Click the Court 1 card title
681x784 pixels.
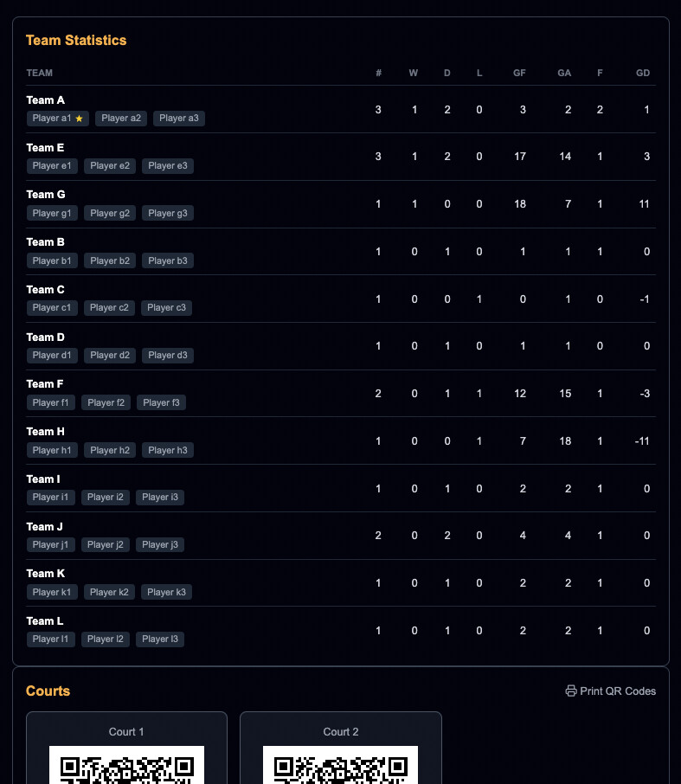point(126,732)
